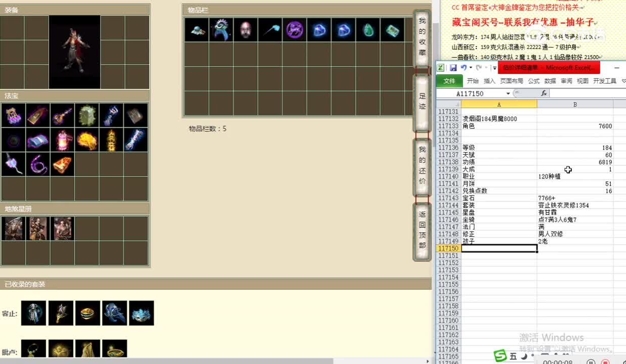This screenshot has width=626, height=364.
Task: Click cell reading 120种植
Action: (x=575, y=176)
